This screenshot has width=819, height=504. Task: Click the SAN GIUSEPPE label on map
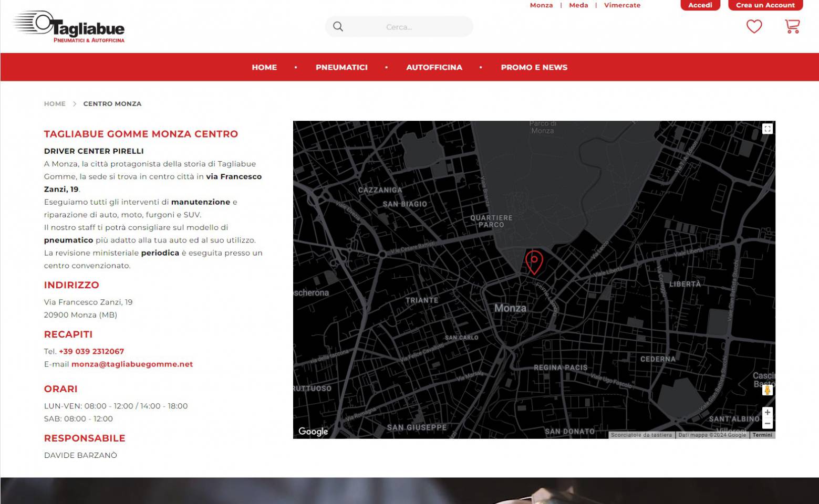pos(417,427)
